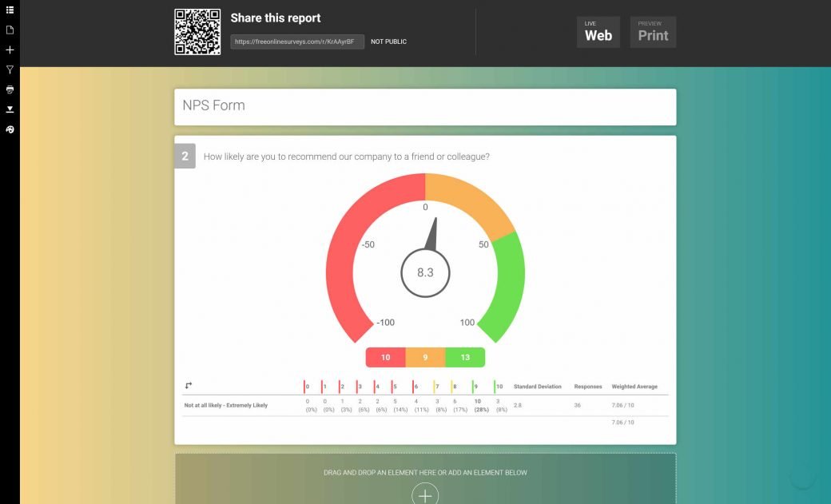Toggle the NOT PUBLIC sharing status
Screen dimensions: 831x504
coord(388,42)
